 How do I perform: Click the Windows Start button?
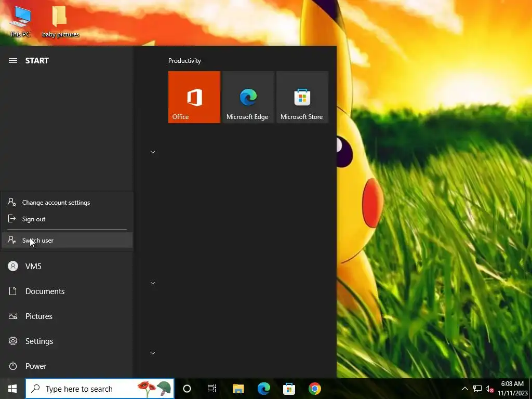12,389
